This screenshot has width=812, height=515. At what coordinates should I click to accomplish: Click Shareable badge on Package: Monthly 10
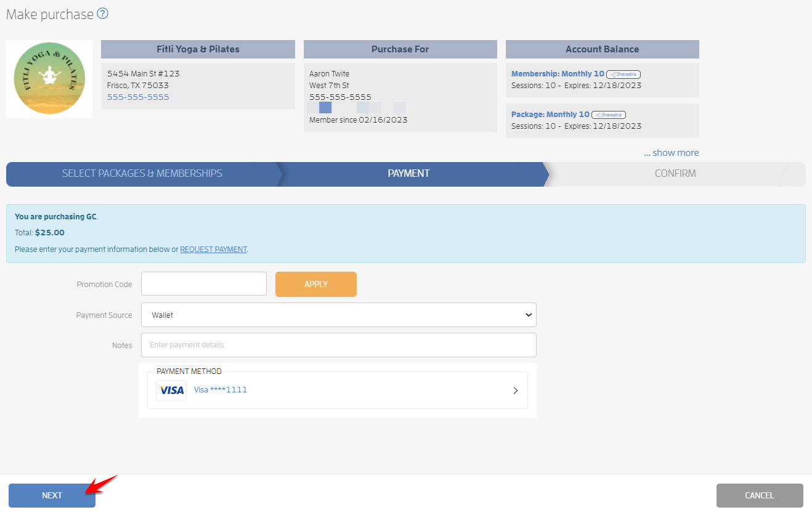(x=609, y=115)
